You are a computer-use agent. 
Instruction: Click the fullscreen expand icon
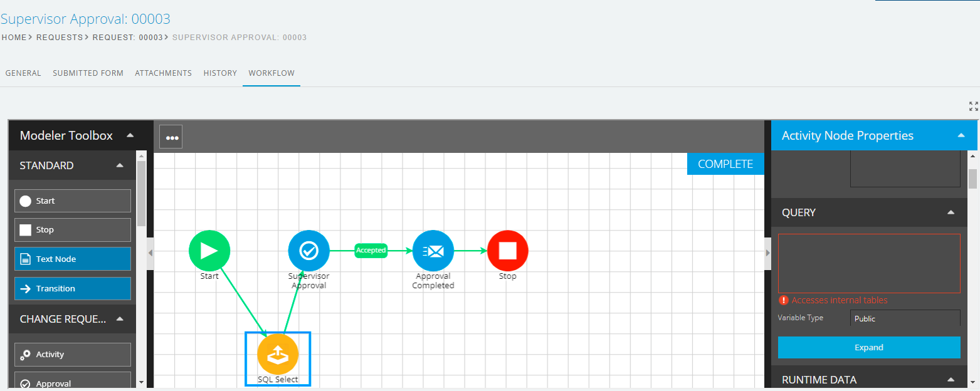(x=973, y=107)
